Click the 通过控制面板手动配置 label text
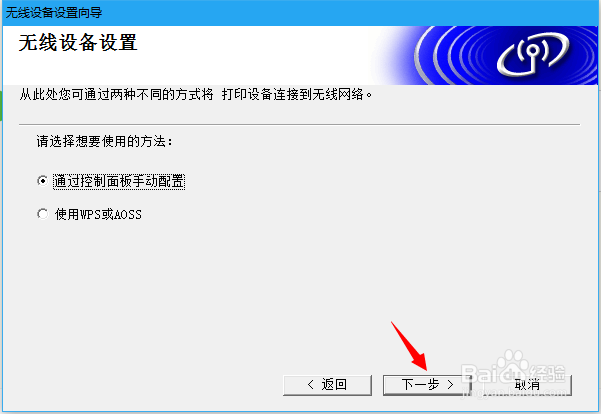This screenshot has height=414, width=601. pos(119,181)
